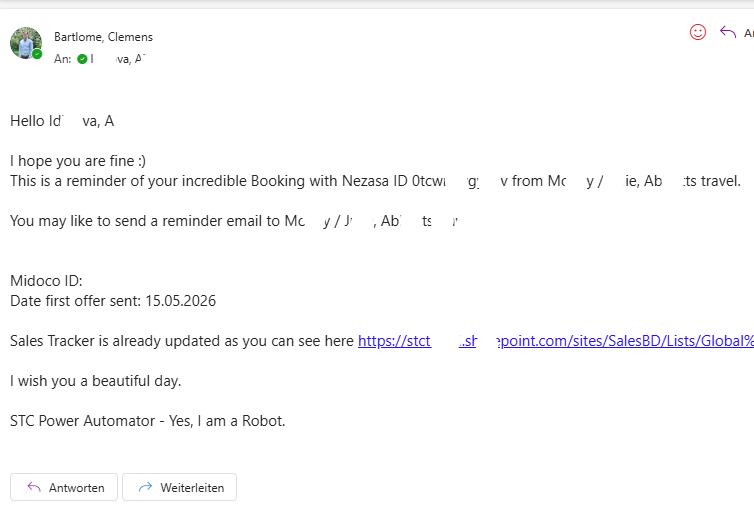
Task: Click the "I wish you a beautiful day" line
Action: [x=96, y=381]
